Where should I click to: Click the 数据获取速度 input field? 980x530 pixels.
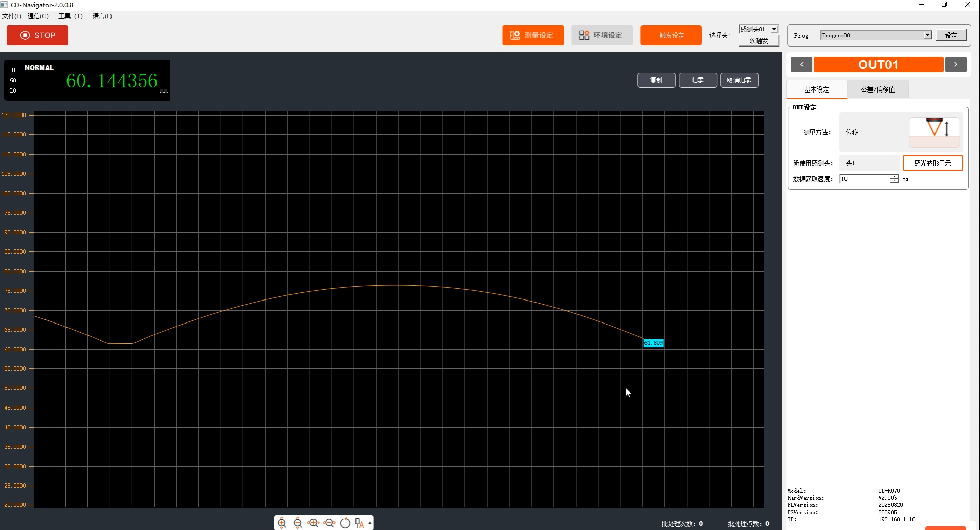point(864,179)
